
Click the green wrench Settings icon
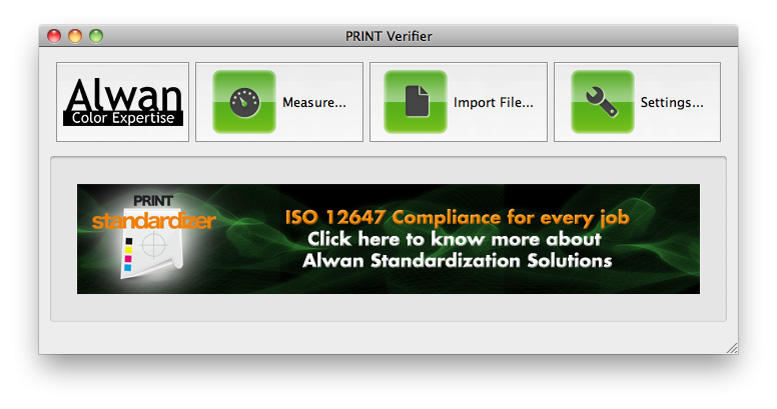click(602, 102)
